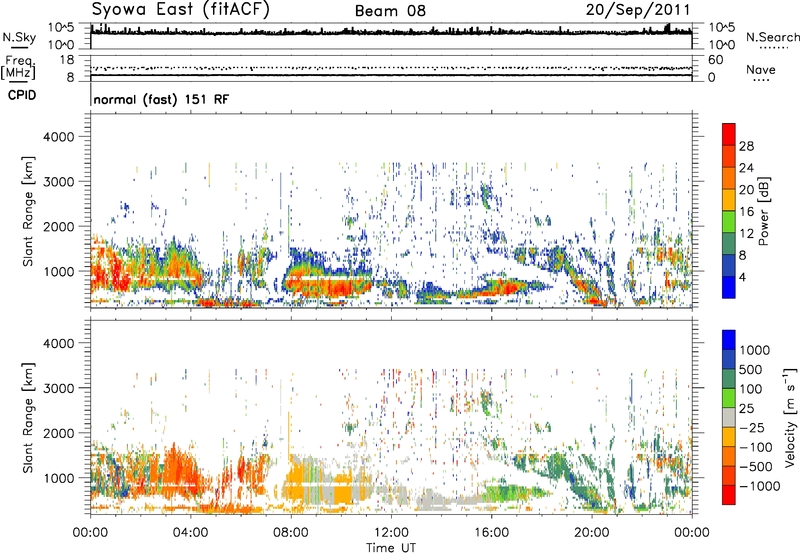Viewport: 800px width, 554px height.
Task: Click the '-1000' label on velocity colorbar
Action: click(x=759, y=486)
